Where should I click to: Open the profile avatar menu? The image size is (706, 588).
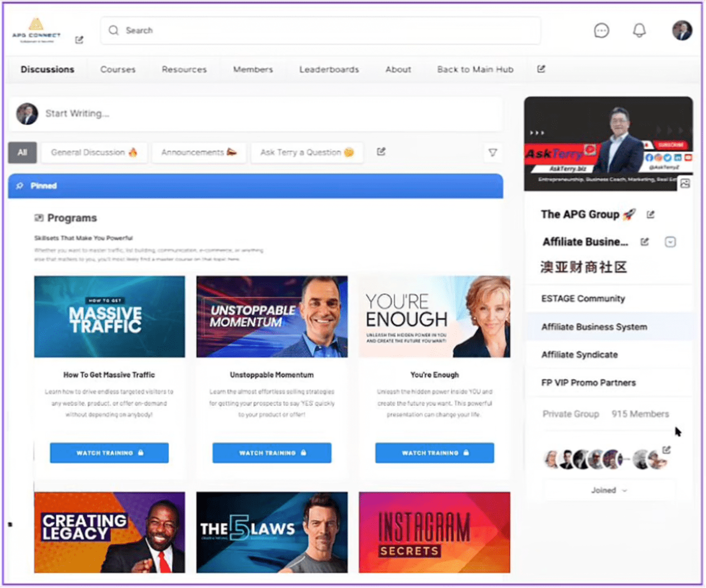681,30
